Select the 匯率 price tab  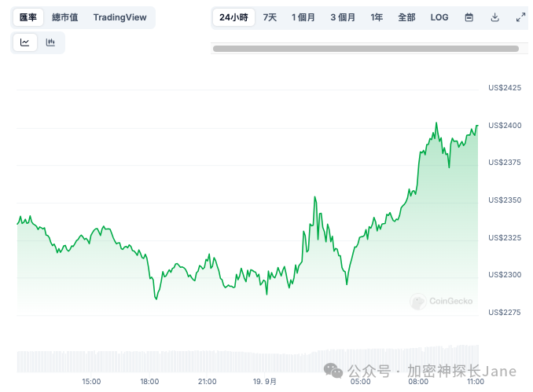[28, 17]
